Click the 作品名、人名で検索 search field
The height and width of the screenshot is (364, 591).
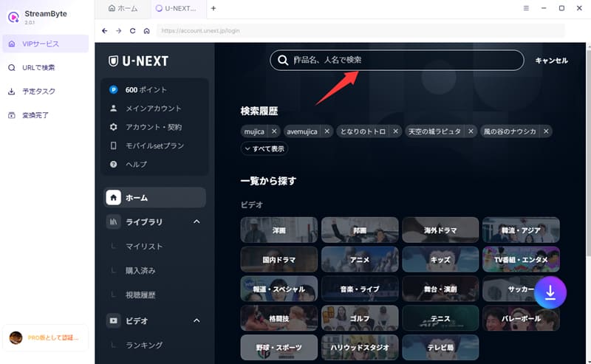pos(397,60)
